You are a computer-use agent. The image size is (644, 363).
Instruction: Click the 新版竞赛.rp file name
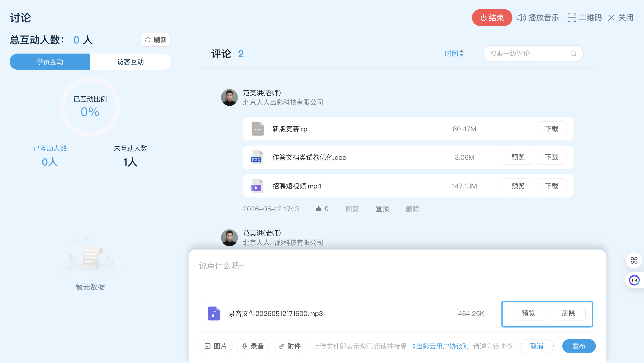(290, 129)
